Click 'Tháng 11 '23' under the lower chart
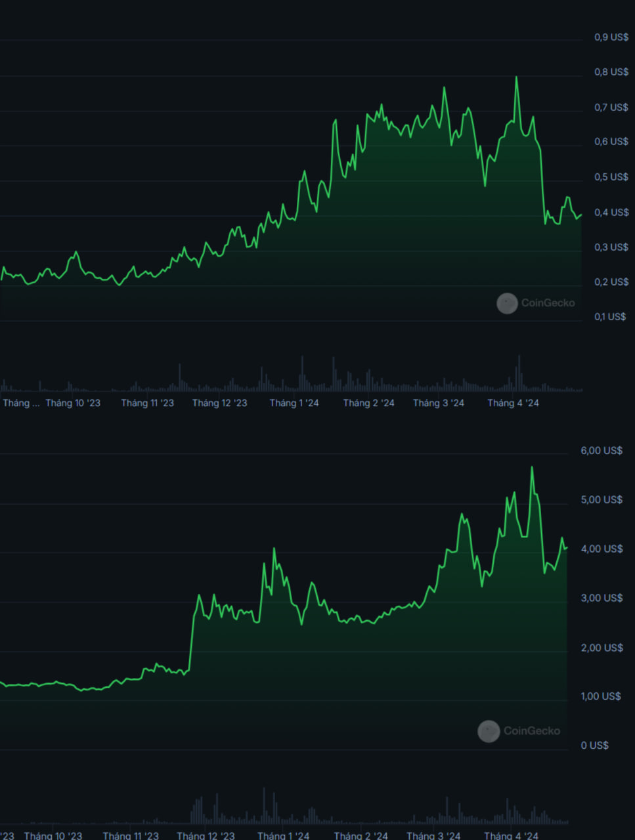 click(131, 835)
